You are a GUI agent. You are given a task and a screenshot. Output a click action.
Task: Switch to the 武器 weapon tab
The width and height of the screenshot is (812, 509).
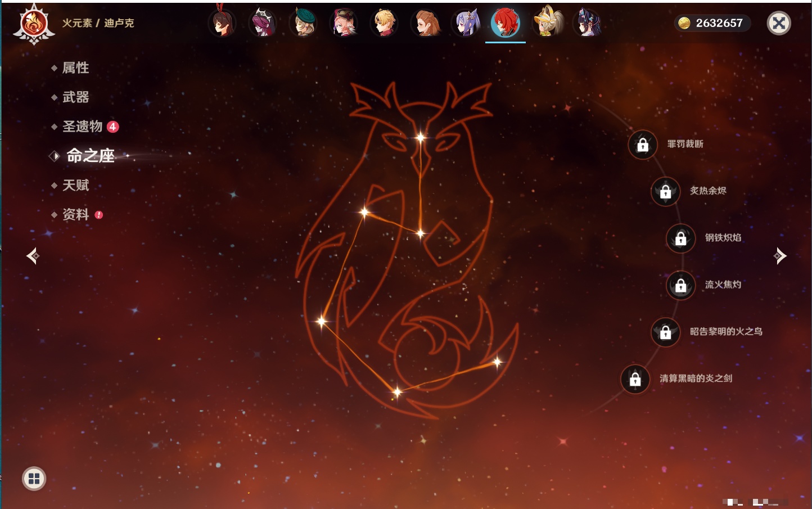[x=75, y=97]
